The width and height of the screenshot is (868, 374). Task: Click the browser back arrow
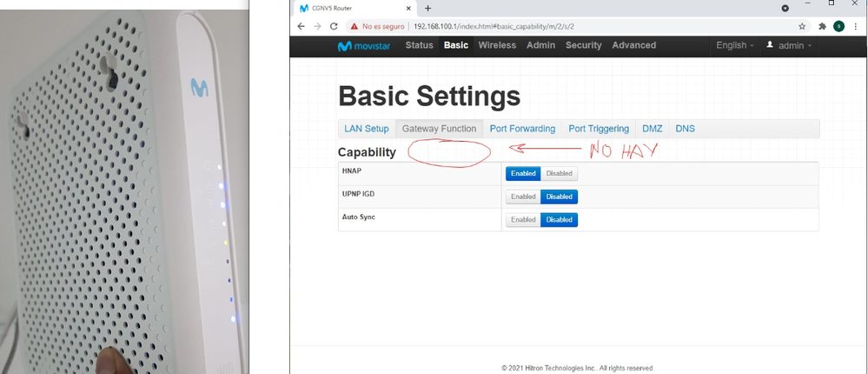click(x=301, y=26)
